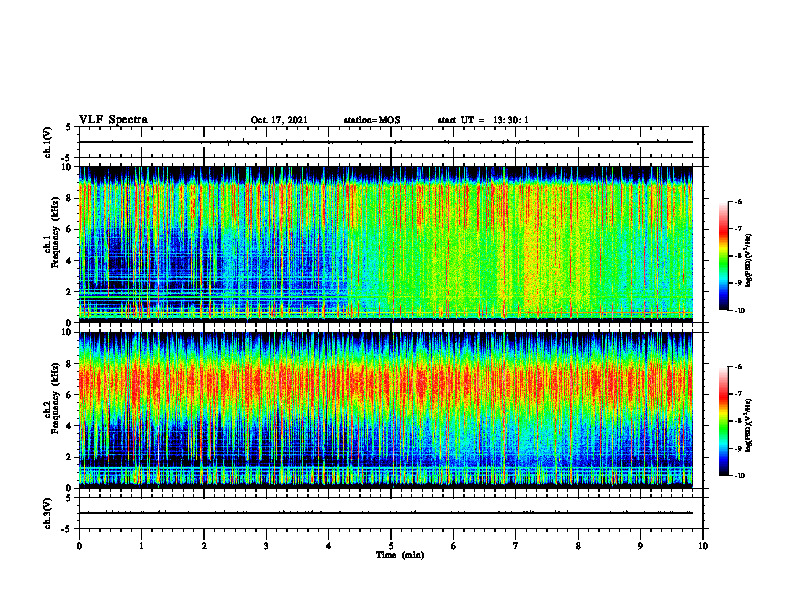
Task: Click the 'ch.1 (V)' axis label
Action: pos(48,142)
